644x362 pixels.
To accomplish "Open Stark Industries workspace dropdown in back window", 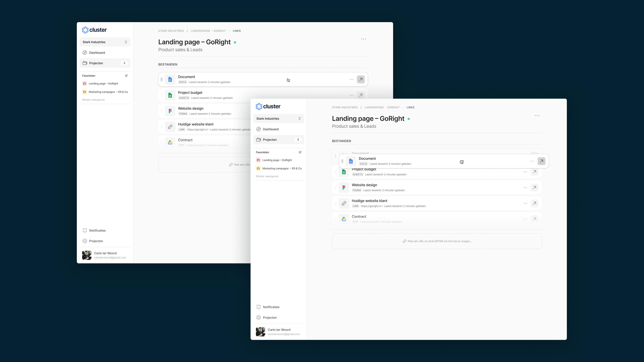I will point(105,42).
